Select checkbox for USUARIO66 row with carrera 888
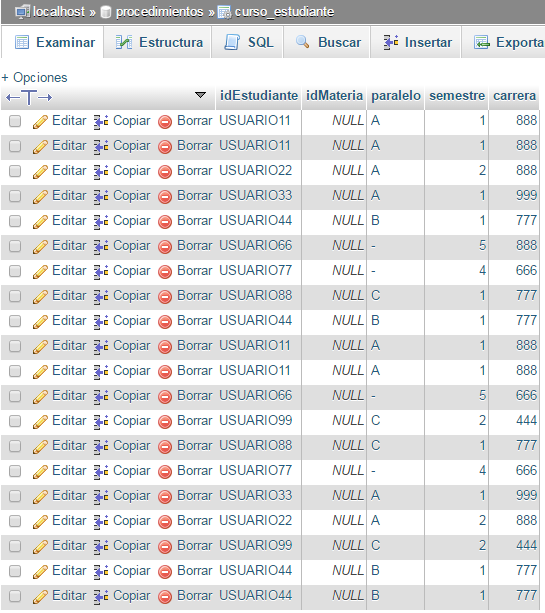This screenshot has height=613, width=545. pos(15,246)
